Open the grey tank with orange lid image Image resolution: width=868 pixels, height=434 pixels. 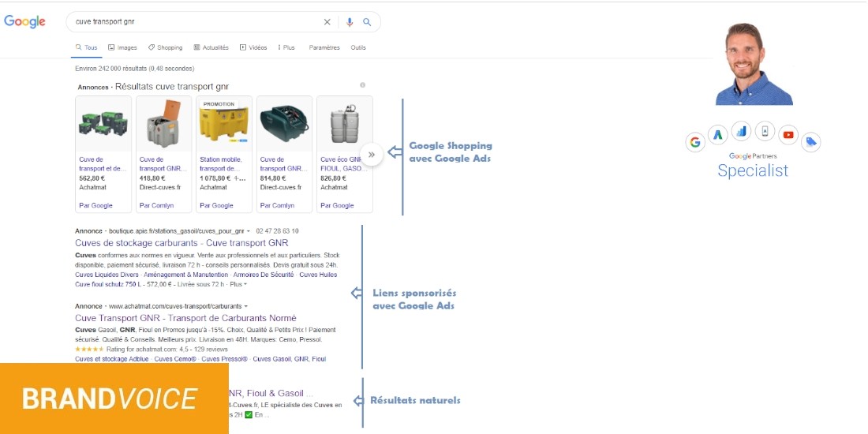click(x=164, y=124)
